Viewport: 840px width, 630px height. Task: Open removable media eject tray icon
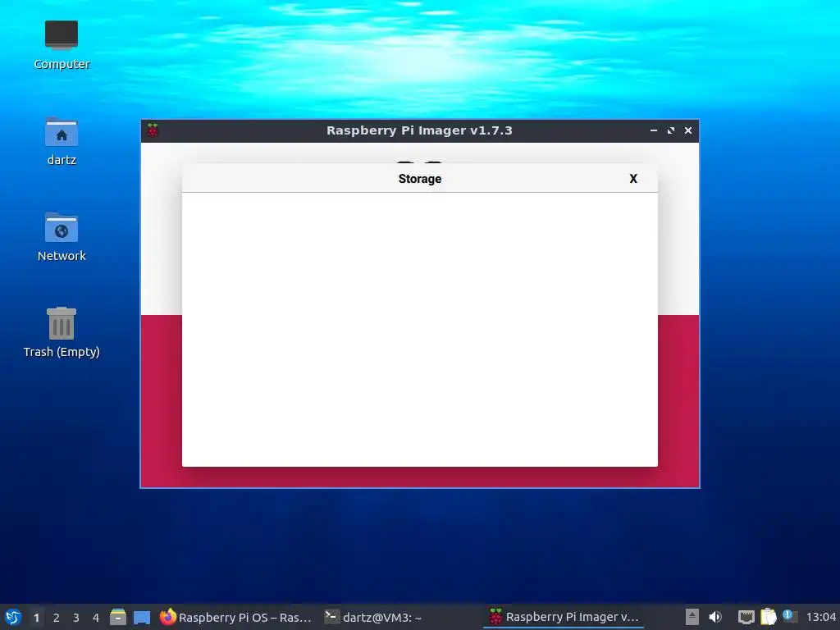point(692,617)
